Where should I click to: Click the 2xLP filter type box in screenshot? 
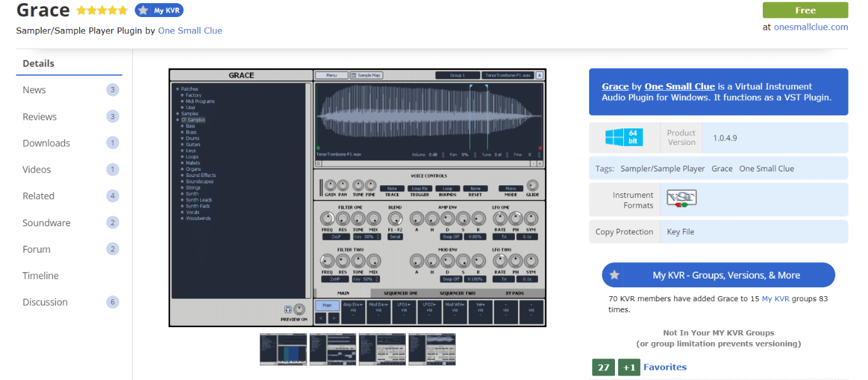click(x=335, y=237)
